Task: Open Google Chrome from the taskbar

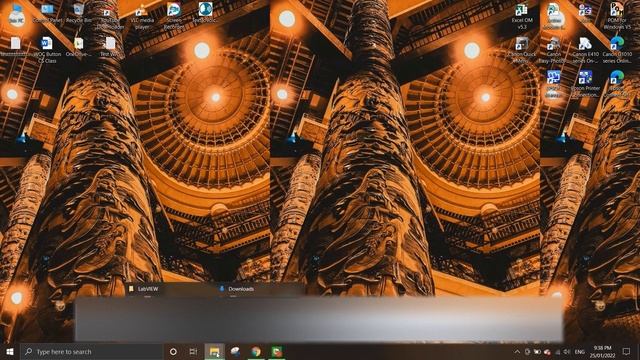Action: coord(256,351)
